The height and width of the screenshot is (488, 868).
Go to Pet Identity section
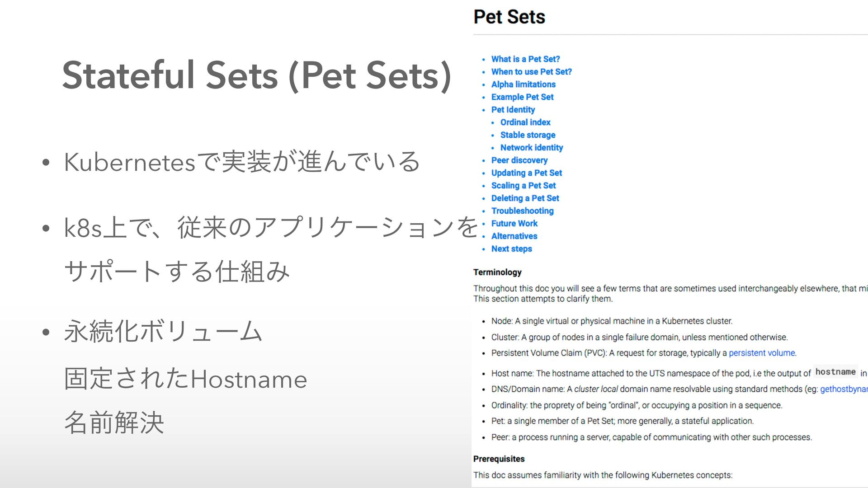pyautogui.click(x=513, y=110)
